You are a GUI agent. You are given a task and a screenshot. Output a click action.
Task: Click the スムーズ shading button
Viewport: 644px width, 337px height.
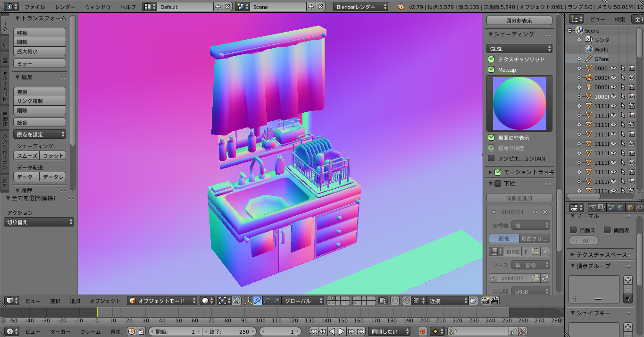(x=26, y=155)
